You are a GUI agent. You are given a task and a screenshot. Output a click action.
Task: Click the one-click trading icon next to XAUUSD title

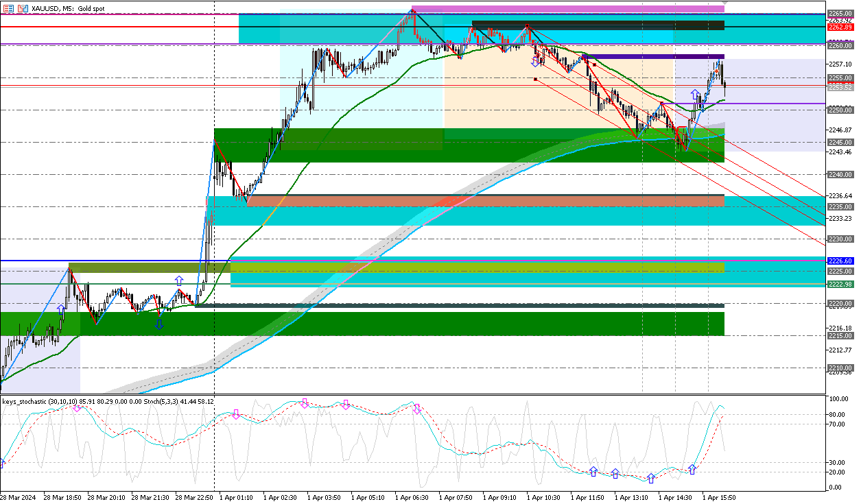[23, 8]
